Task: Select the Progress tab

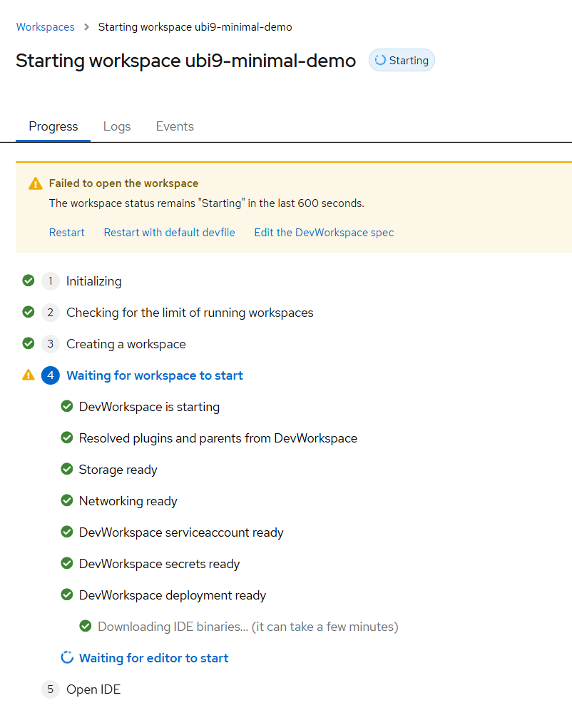Action: 53,126
